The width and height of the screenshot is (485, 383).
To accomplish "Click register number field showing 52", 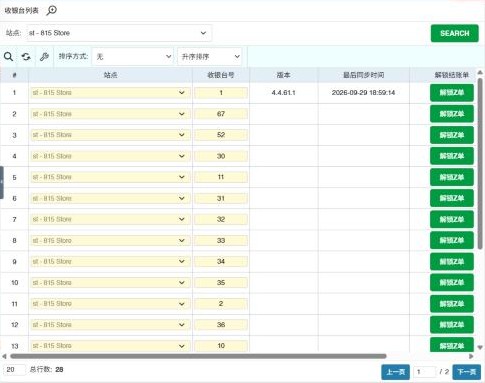I will pyautogui.click(x=221, y=135).
